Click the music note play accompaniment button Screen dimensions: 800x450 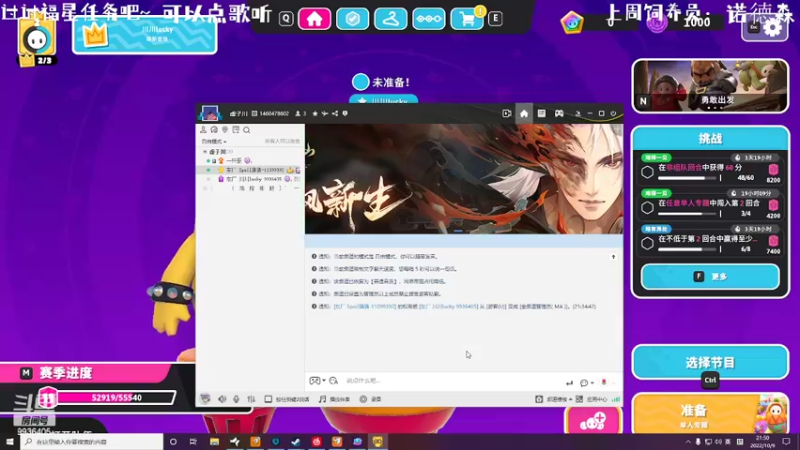[334, 399]
